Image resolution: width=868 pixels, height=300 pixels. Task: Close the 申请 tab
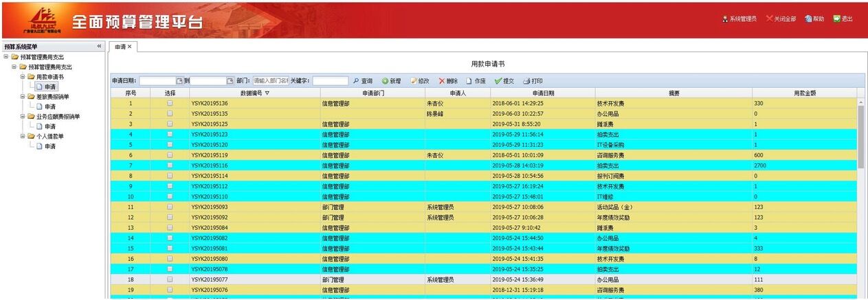(129, 47)
